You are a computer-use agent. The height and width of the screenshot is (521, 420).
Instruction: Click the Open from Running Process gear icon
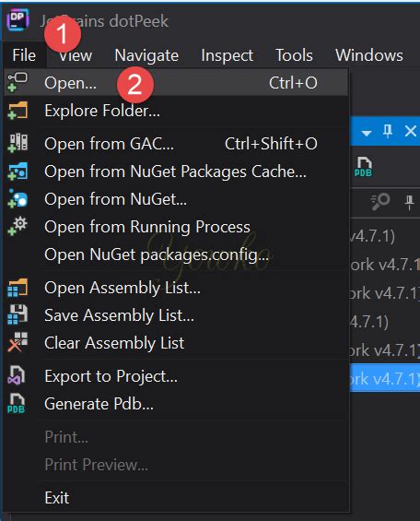click(17, 226)
